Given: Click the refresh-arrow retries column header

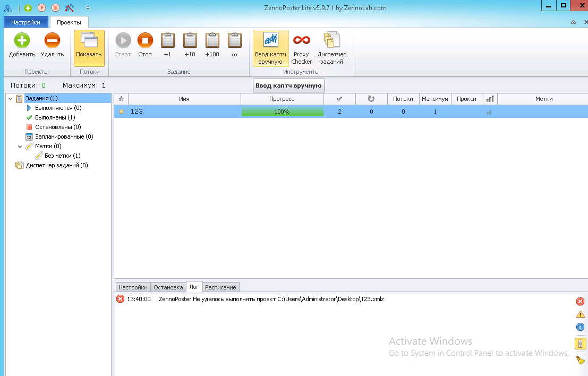Looking at the screenshot, I should [371, 99].
